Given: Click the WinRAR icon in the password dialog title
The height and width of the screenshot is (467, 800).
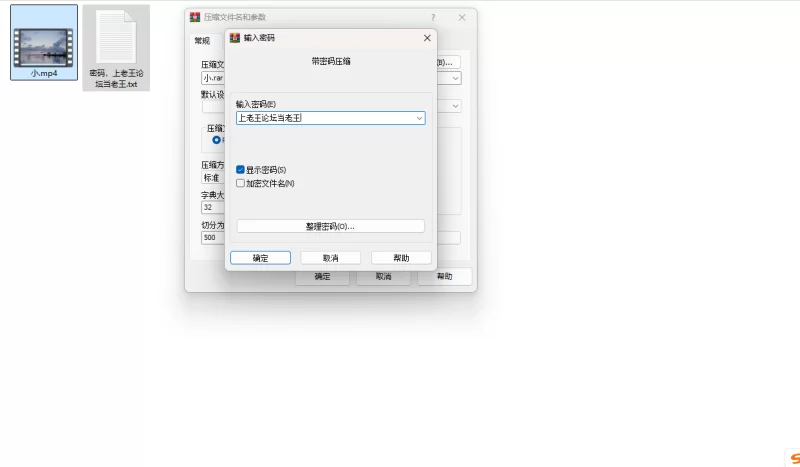Looking at the screenshot, I should coord(235,38).
